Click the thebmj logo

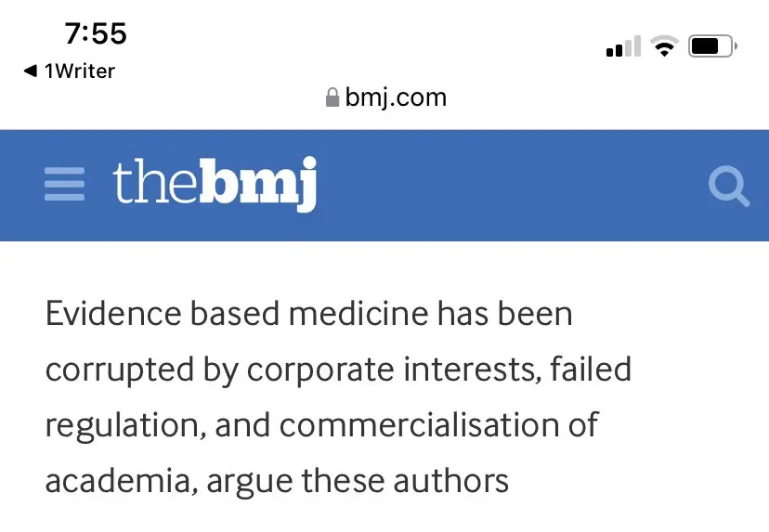[215, 185]
